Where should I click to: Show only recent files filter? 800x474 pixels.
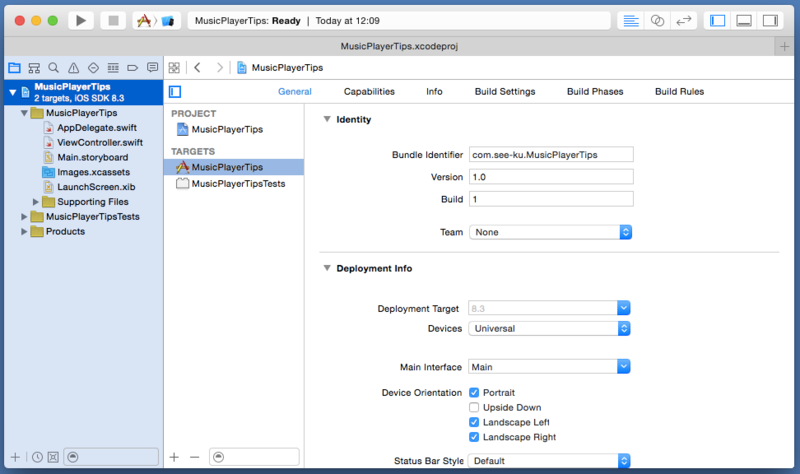coord(37,457)
